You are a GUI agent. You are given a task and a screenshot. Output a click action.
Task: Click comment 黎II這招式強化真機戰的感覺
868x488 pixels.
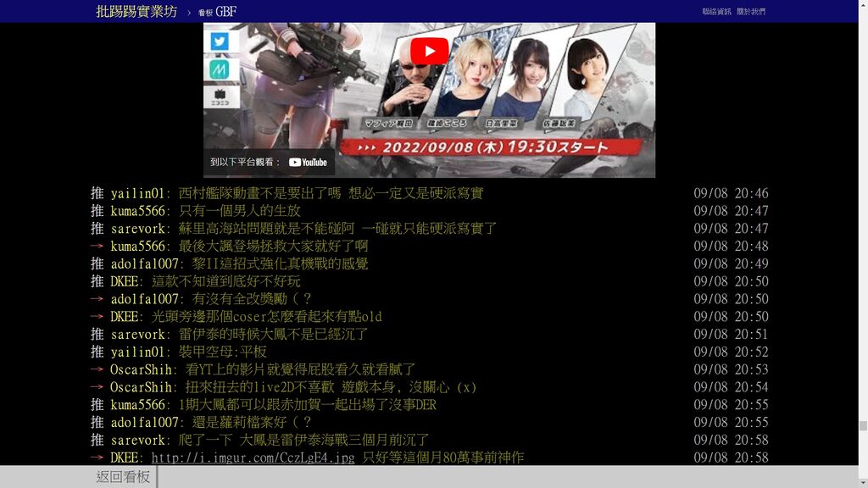click(x=280, y=264)
